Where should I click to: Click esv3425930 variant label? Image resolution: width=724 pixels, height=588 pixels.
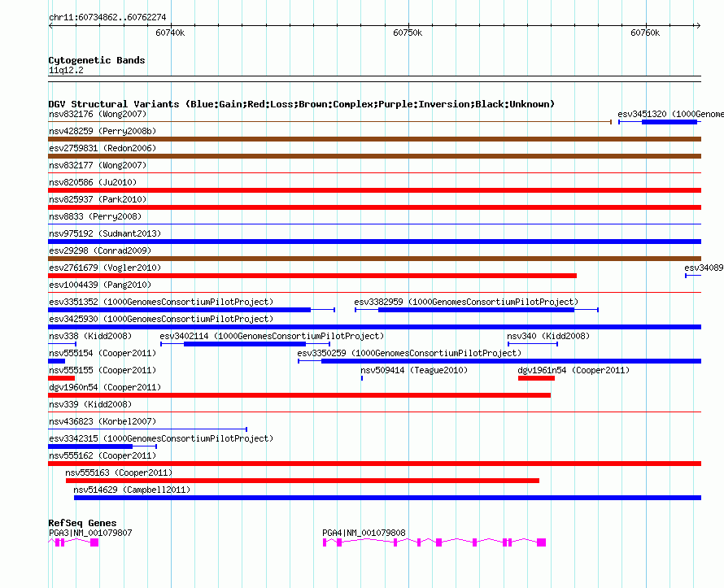[x=161, y=319]
